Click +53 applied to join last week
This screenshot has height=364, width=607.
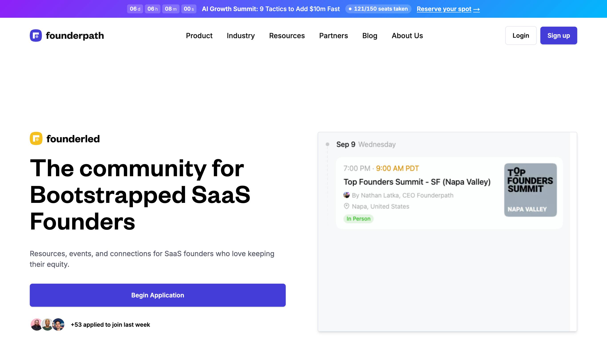click(110, 324)
